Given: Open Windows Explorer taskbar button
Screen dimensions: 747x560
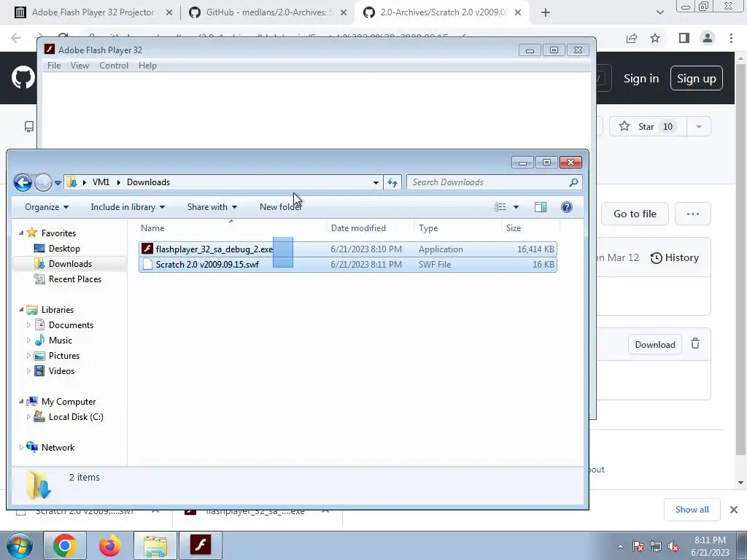Looking at the screenshot, I should point(155,545).
